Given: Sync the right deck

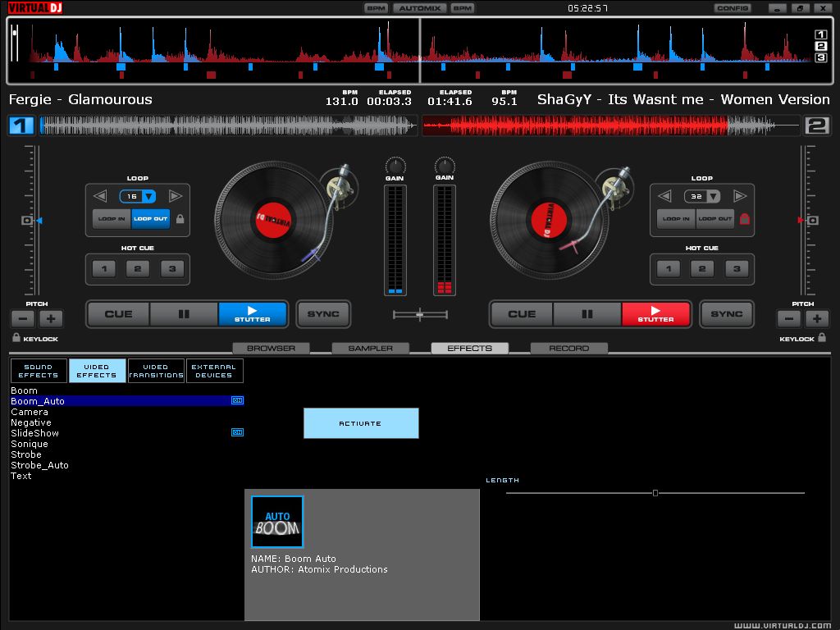Looking at the screenshot, I should (727, 314).
